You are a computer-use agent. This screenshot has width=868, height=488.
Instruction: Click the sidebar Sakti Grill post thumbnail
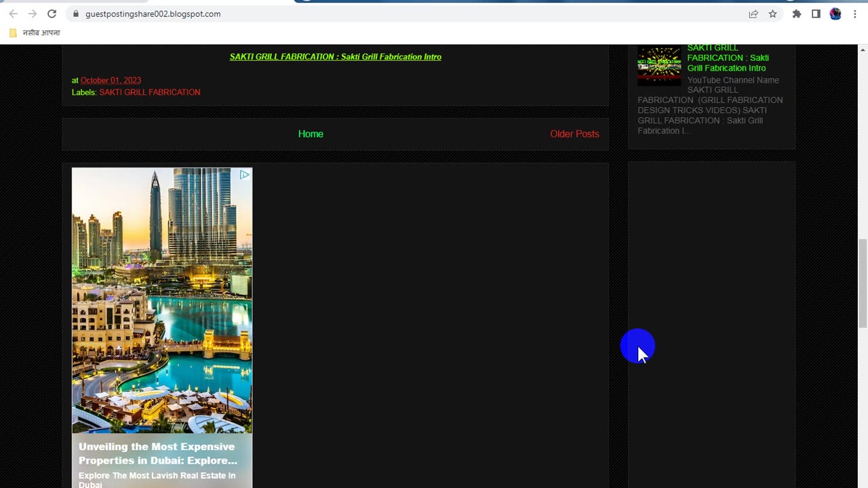(x=659, y=66)
